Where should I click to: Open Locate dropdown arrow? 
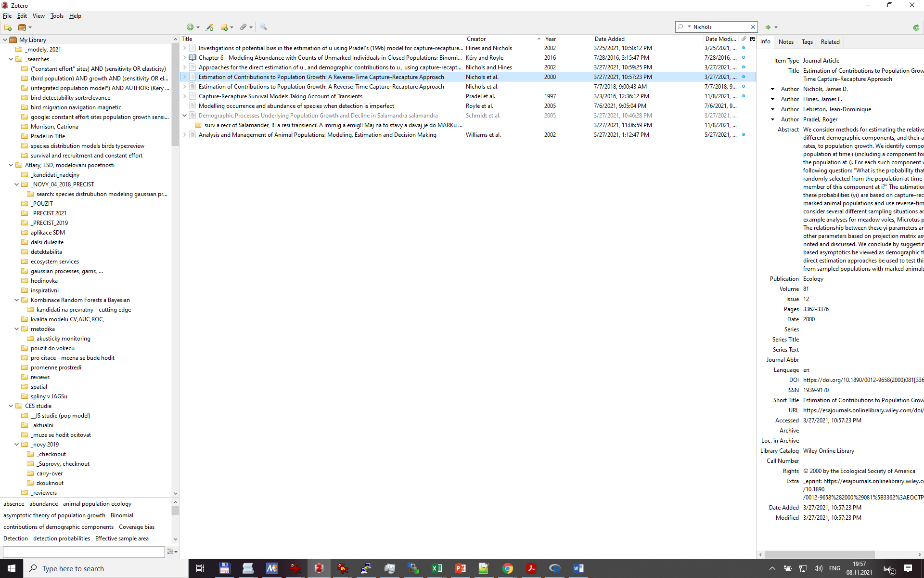(x=776, y=27)
